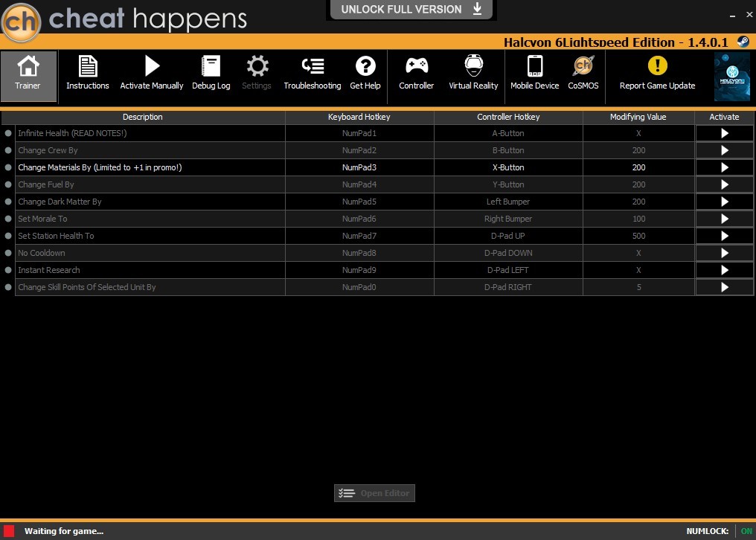Edit Set Morale To value 100
The image size is (756, 540).
tap(639, 219)
